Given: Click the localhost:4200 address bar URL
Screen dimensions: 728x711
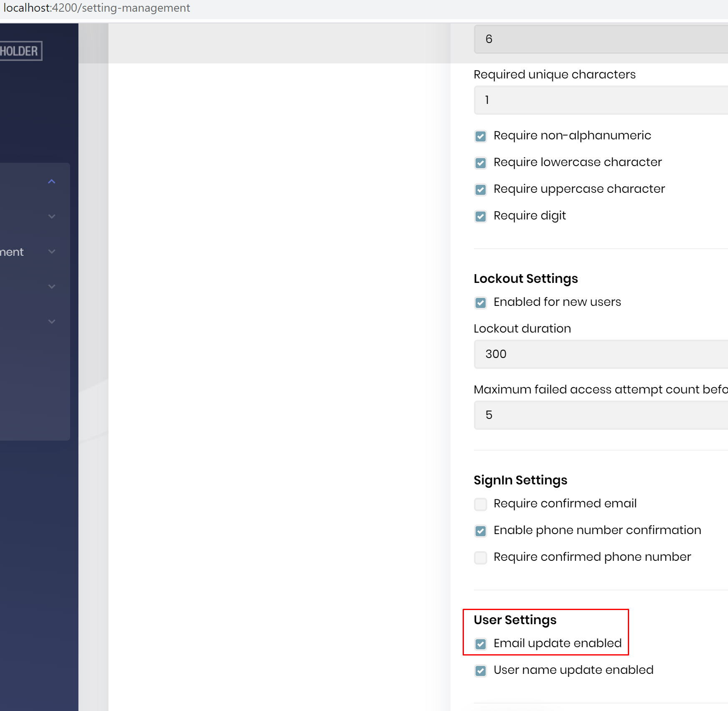Looking at the screenshot, I should pos(97,8).
